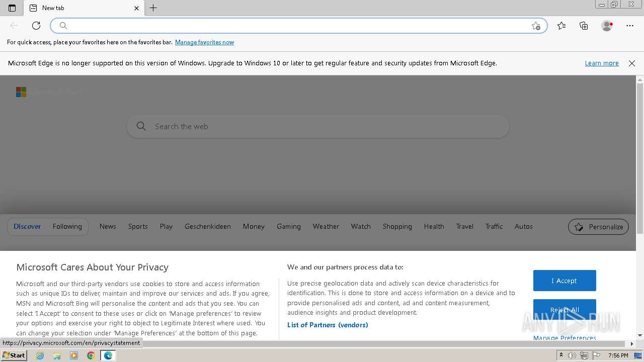
Task: Open the Traffic category
Action: [x=494, y=227]
